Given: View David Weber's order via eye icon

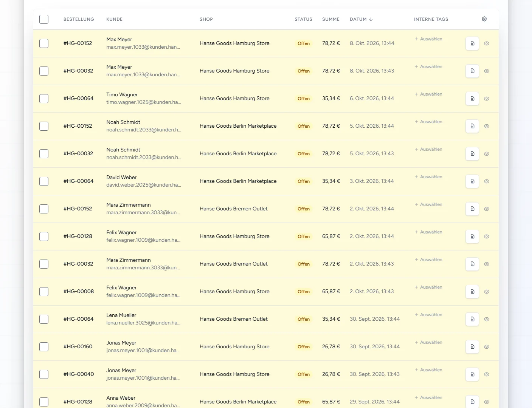Looking at the screenshot, I should coord(487,181).
